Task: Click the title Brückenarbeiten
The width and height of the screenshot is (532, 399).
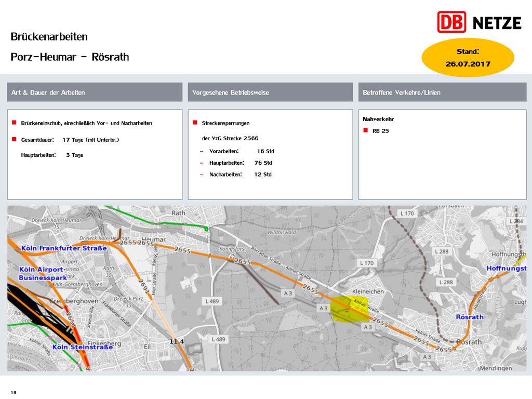Action: pyautogui.click(x=49, y=37)
